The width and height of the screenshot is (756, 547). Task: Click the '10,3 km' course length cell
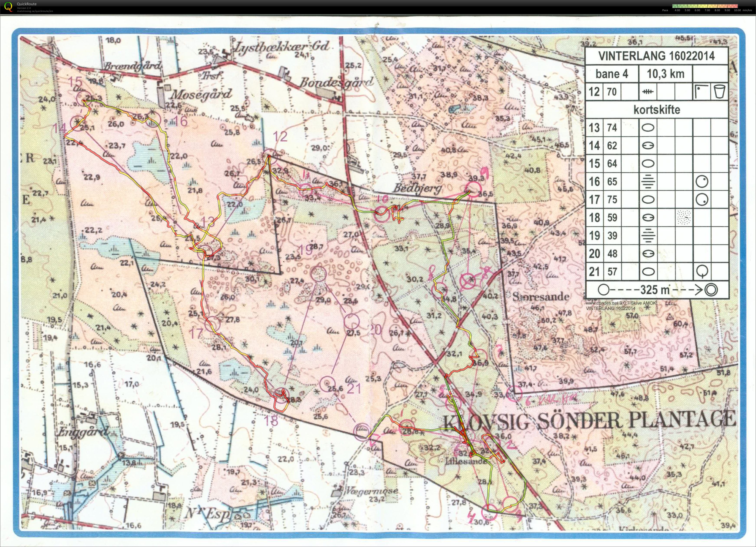(665, 74)
